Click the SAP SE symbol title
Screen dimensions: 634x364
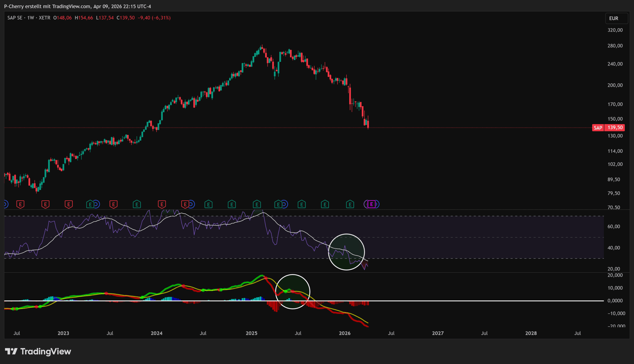[15, 18]
